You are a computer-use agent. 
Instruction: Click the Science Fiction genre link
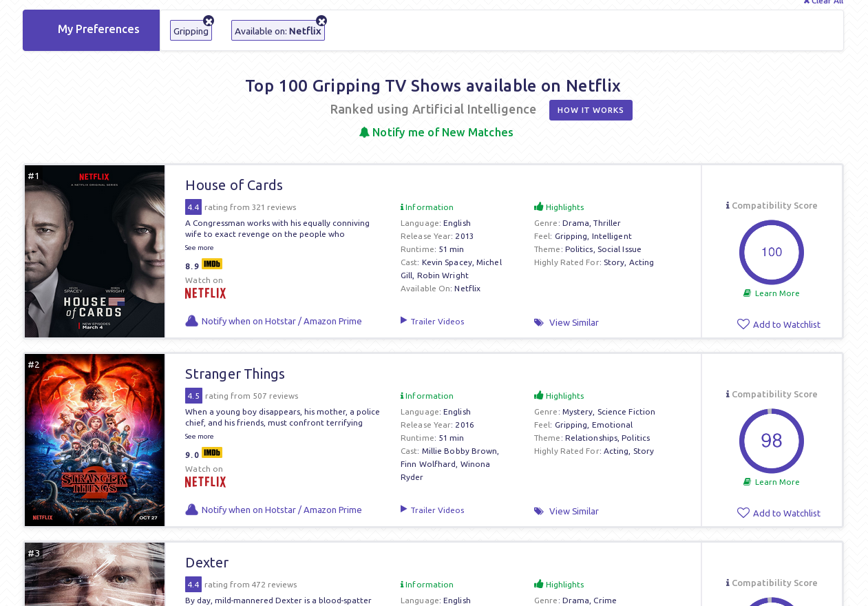click(x=626, y=412)
